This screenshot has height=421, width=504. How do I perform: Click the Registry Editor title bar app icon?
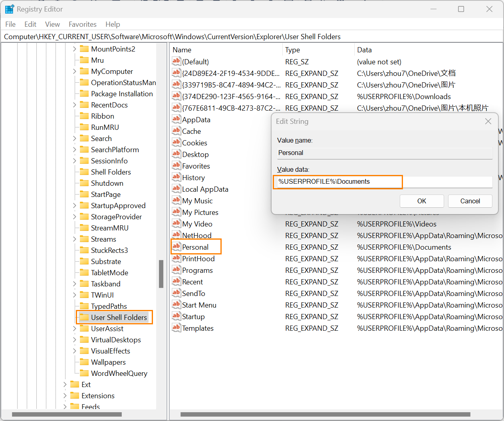[9, 9]
